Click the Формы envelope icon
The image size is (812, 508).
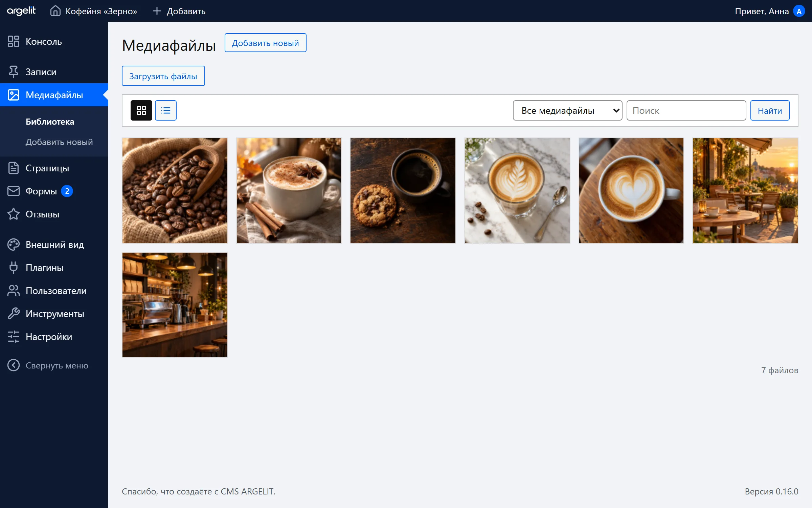(14, 191)
